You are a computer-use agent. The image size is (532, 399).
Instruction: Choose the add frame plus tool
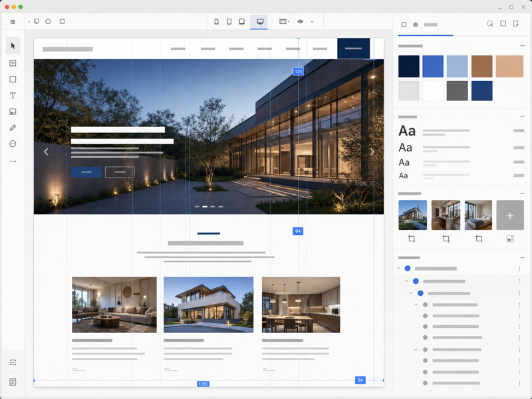coord(13,63)
